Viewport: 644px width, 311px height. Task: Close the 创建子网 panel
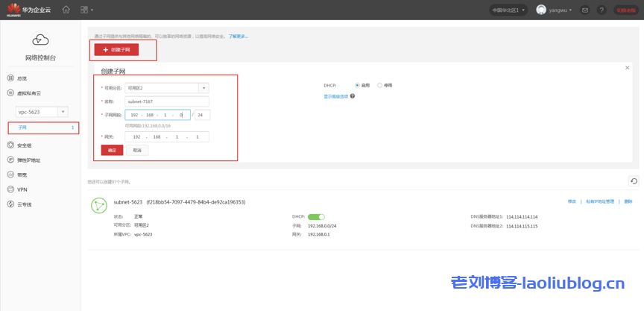point(628,68)
